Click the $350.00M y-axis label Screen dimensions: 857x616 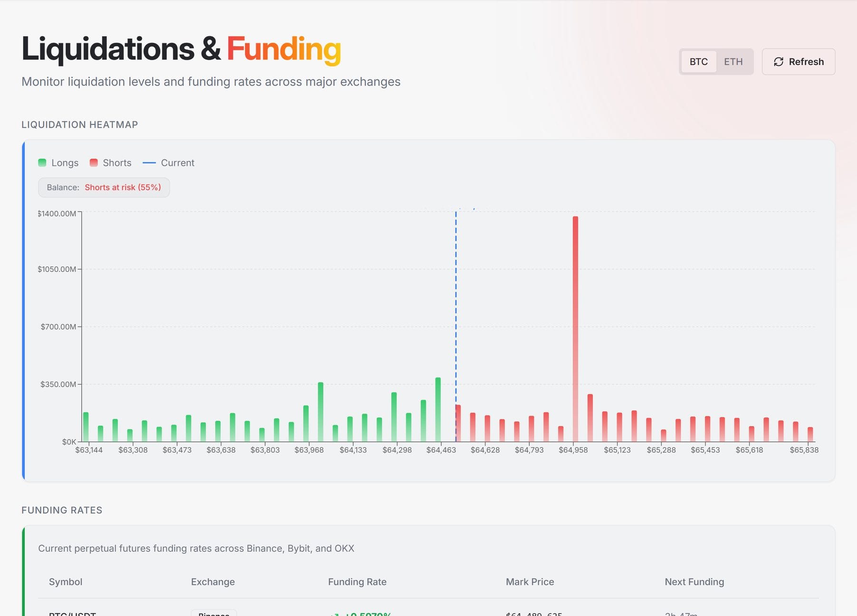[58, 384]
